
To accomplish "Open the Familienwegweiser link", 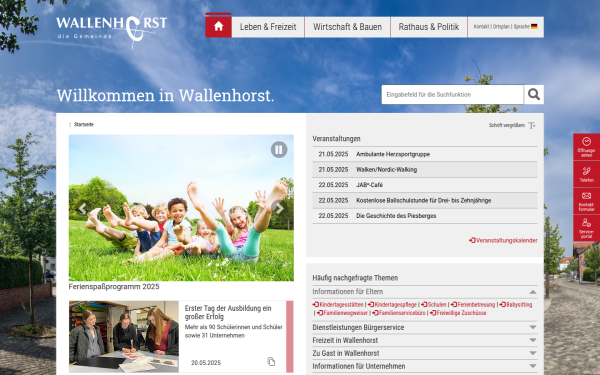I will [x=342, y=313].
